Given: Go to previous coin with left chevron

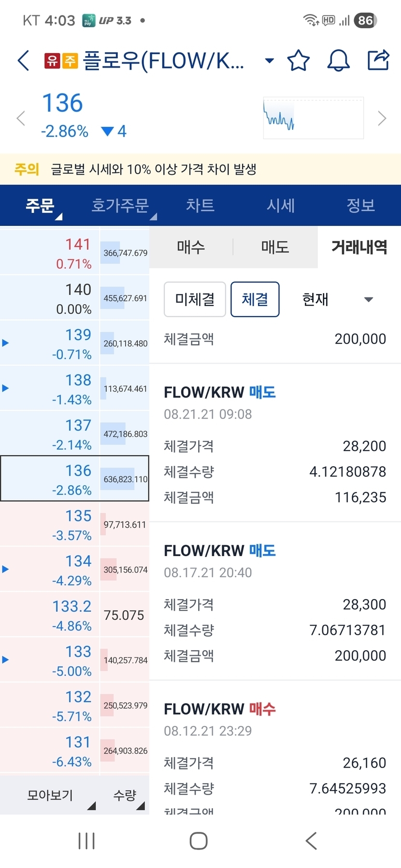Looking at the screenshot, I should (21, 118).
